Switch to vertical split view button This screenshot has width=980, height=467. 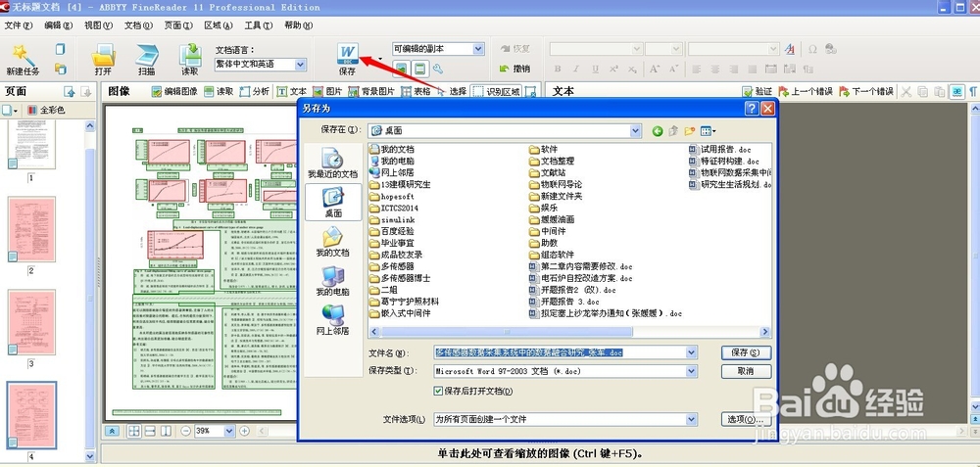tap(166, 431)
